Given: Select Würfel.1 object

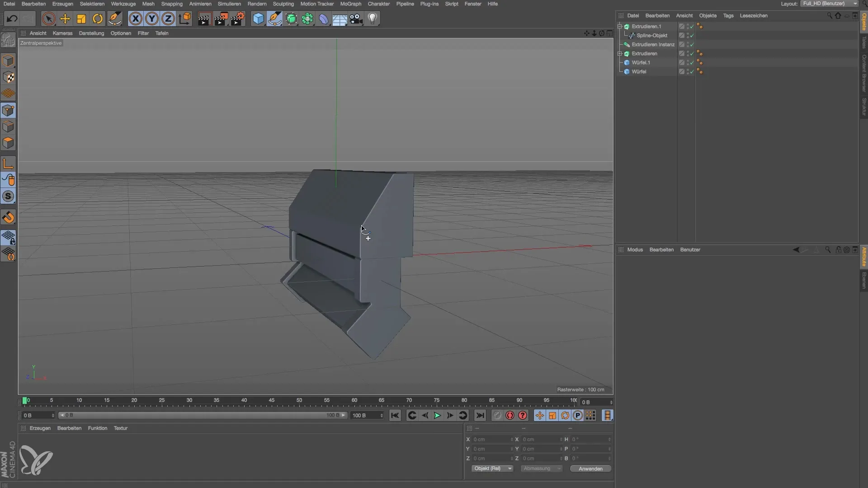Looking at the screenshot, I should [641, 62].
